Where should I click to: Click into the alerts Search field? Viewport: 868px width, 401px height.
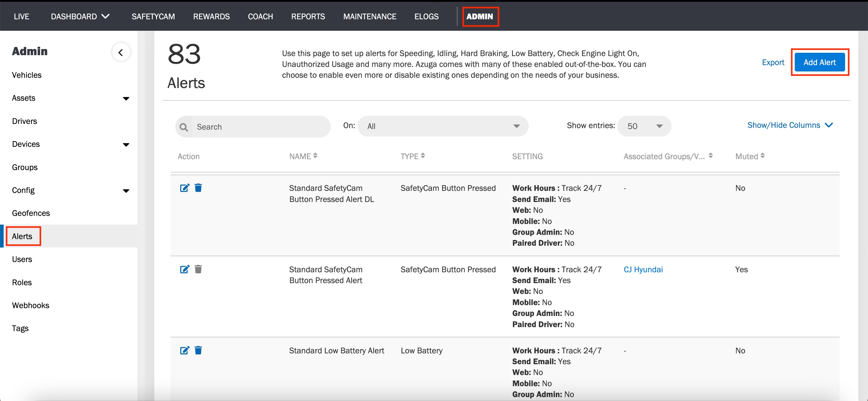253,127
